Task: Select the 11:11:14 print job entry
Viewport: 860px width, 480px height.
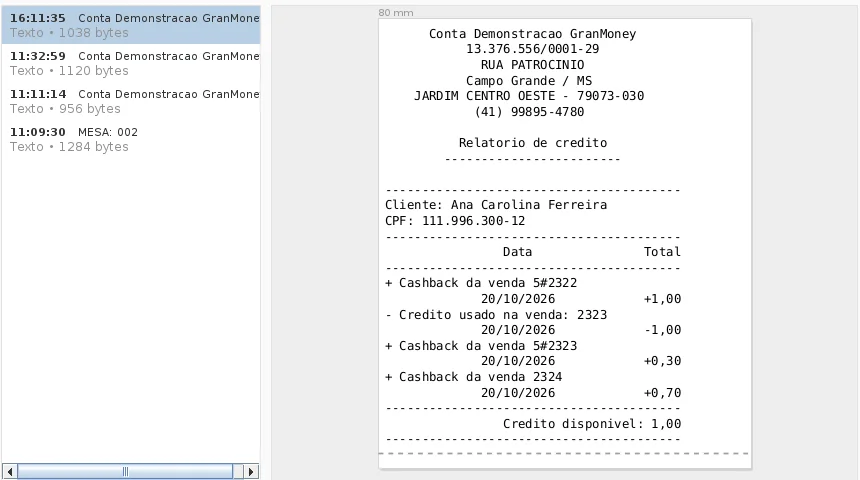Action: (131, 101)
